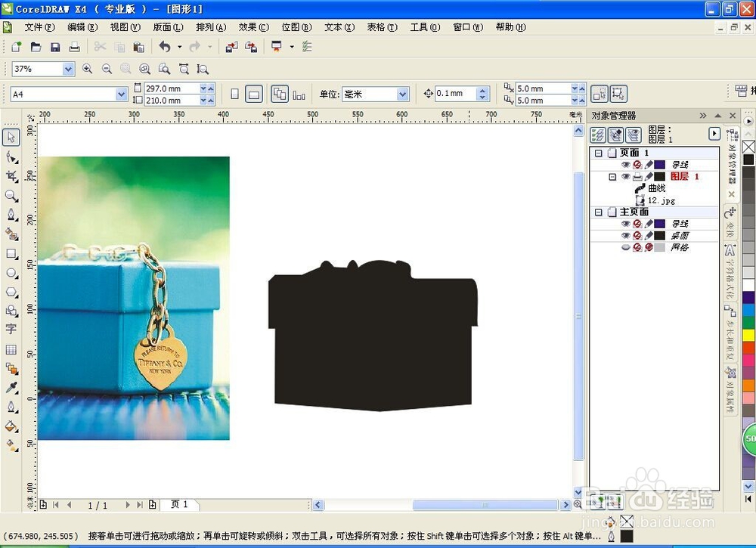756x548 pixels.
Task: Click layer manager view button
Action: [634, 135]
